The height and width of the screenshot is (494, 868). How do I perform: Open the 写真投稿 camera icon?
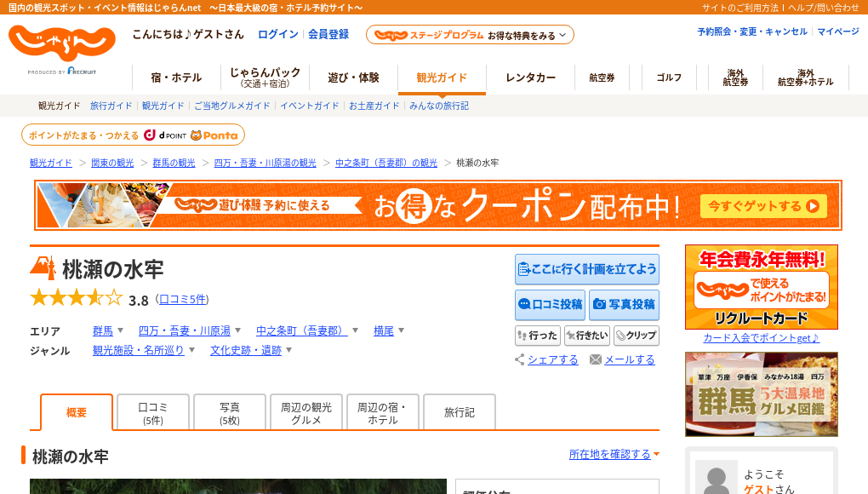click(598, 305)
